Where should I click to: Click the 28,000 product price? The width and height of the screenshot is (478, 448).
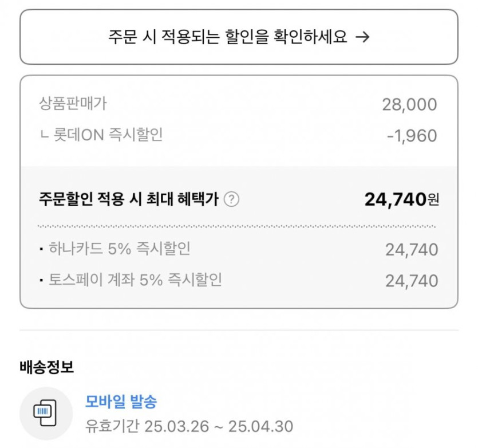coord(409,105)
